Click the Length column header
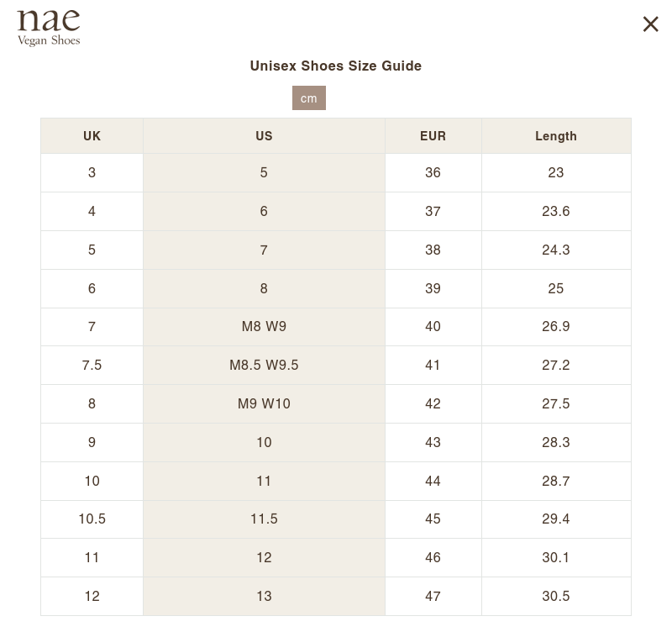Screen dimensions: 672x632 click(x=555, y=136)
